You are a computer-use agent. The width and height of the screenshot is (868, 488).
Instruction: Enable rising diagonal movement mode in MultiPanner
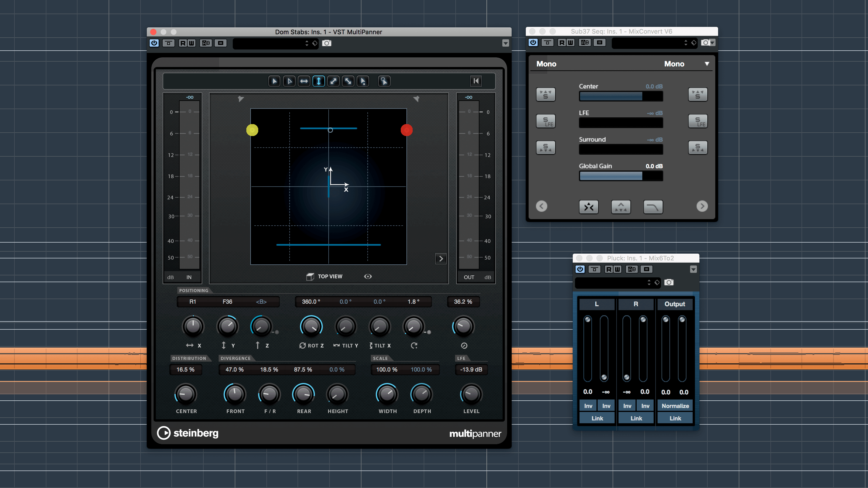(x=333, y=81)
